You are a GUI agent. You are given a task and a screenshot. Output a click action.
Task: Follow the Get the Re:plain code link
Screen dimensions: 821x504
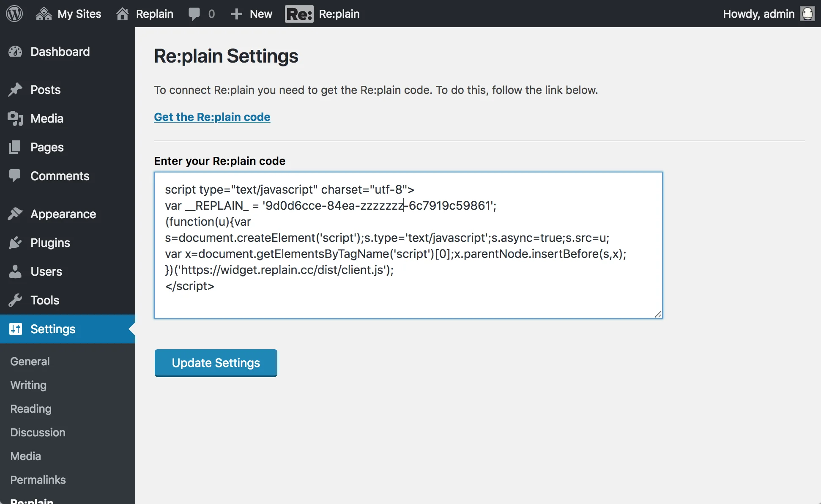(x=212, y=117)
